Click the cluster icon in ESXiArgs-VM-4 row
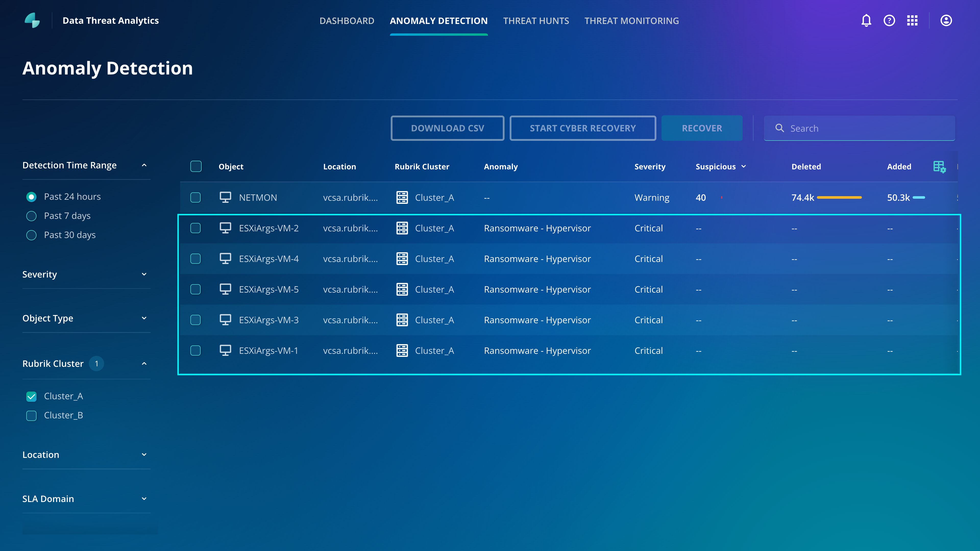This screenshot has height=551, width=980. click(402, 259)
